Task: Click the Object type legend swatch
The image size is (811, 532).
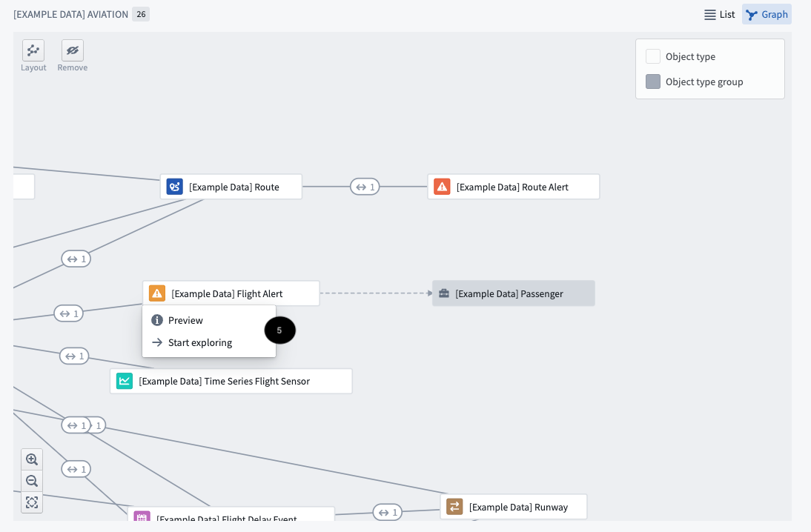Action: click(653, 56)
